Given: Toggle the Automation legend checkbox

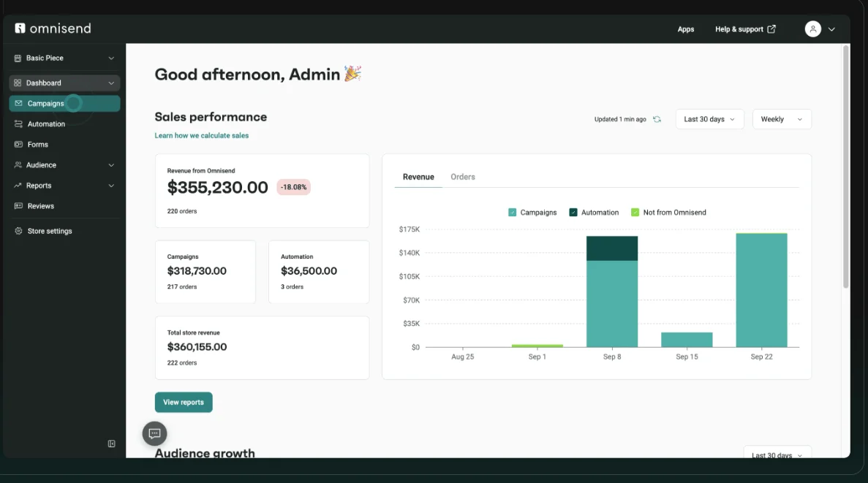Looking at the screenshot, I should coord(573,213).
